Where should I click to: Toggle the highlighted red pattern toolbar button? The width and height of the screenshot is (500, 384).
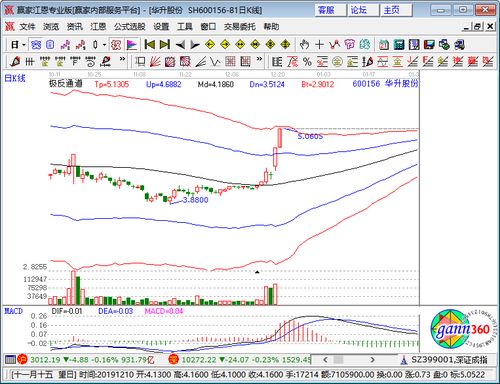tap(116, 44)
